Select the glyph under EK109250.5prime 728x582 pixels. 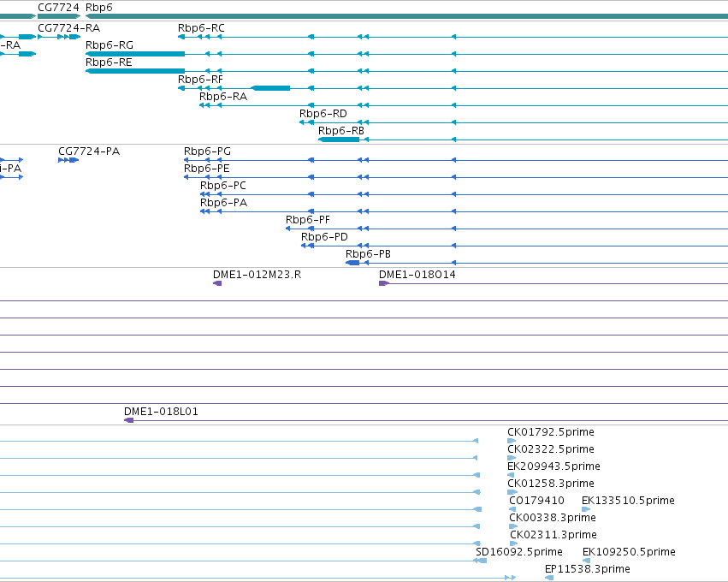coord(586,561)
